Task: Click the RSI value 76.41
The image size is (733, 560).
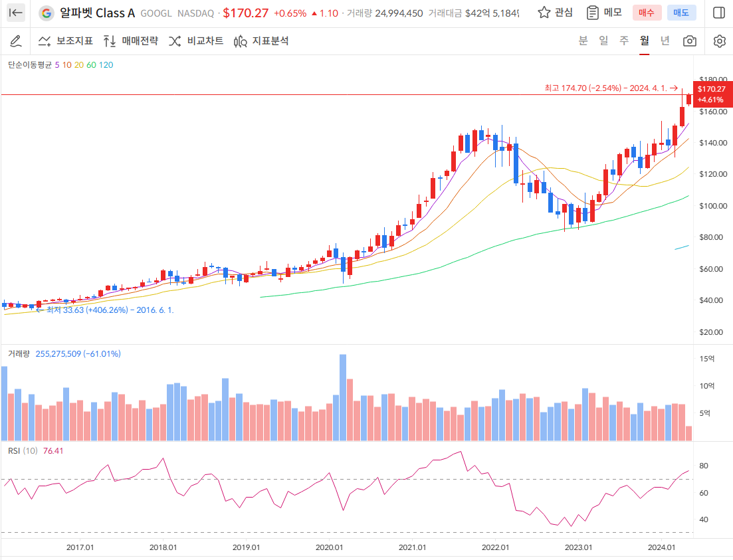Action: coord(52,450)
